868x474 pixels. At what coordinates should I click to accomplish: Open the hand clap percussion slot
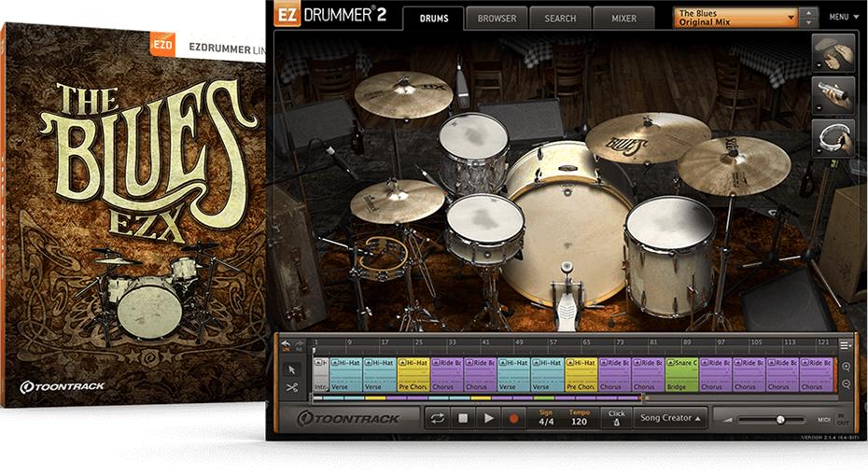(x=833, y=52)
